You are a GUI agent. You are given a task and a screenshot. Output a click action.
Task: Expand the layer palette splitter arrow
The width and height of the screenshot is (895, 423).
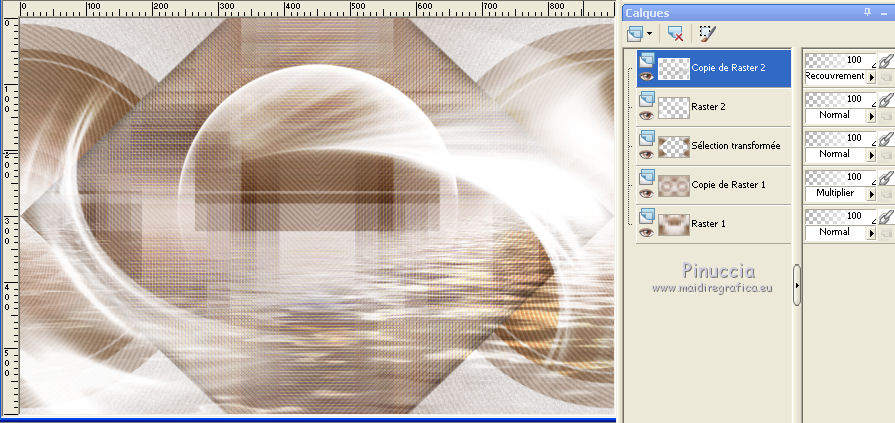797,285
